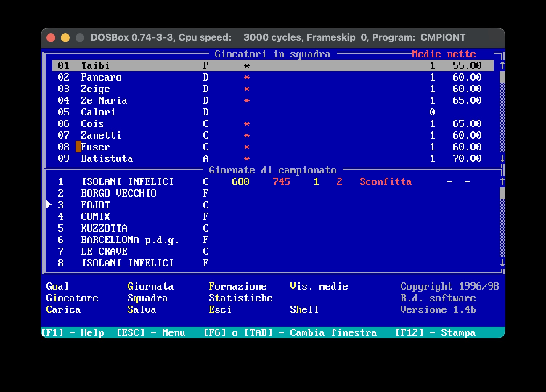This screenshot has width=546, height=392.
Task: Click the red asterisk next to Pancaro
Action: (x=247, y=78)
